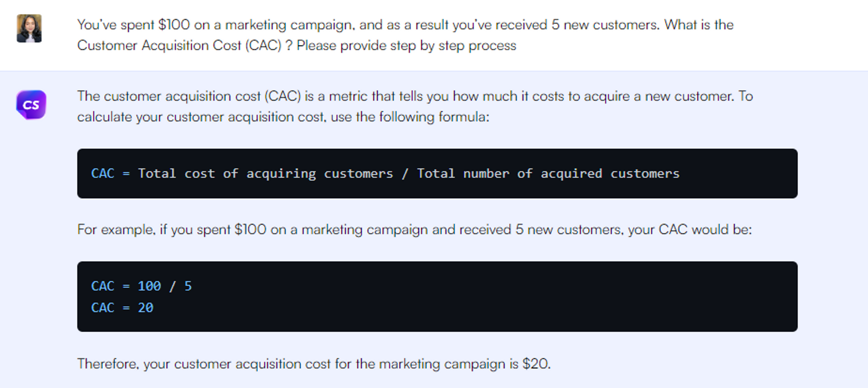Screen dimensions: 868x388
Task: Click the purple CS assistant logo
Action: (31, 105)
